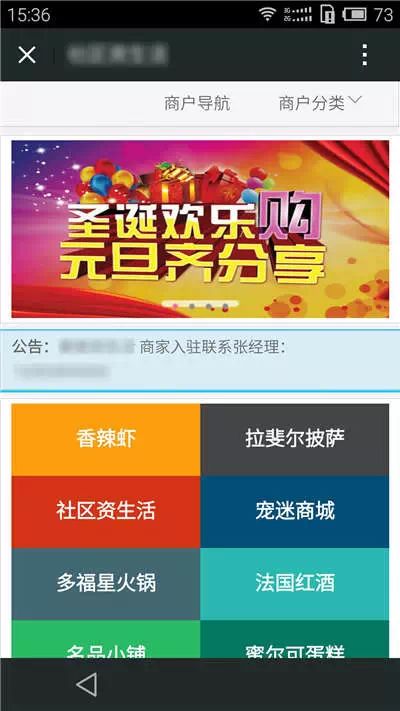Screen dimensions: 400x711
Task: Click the chevron beside 商户分类
Action: [355, 101]
